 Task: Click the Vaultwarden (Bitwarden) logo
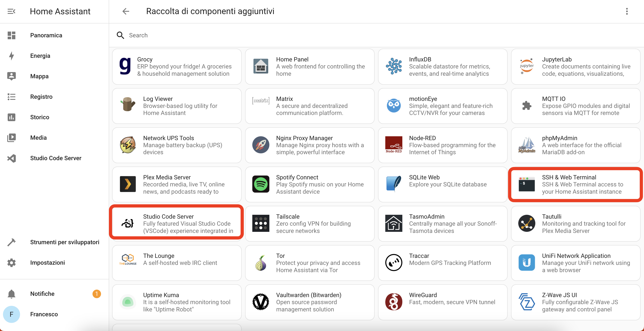coord(261,302)
